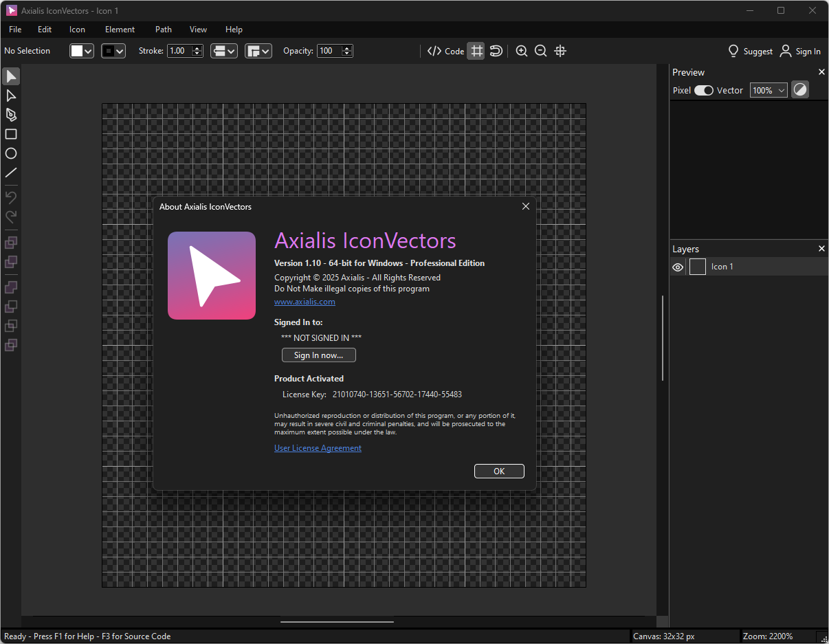The image size is (829, 644).
Task: Click the license key text
Action: click(x=397, y=395)
